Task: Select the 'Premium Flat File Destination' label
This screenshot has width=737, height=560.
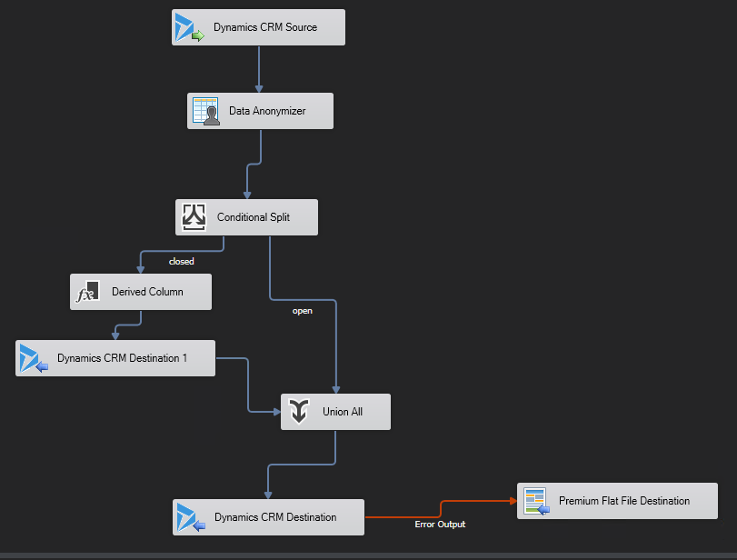Action: pyautogui.click(x=623, y=501)
